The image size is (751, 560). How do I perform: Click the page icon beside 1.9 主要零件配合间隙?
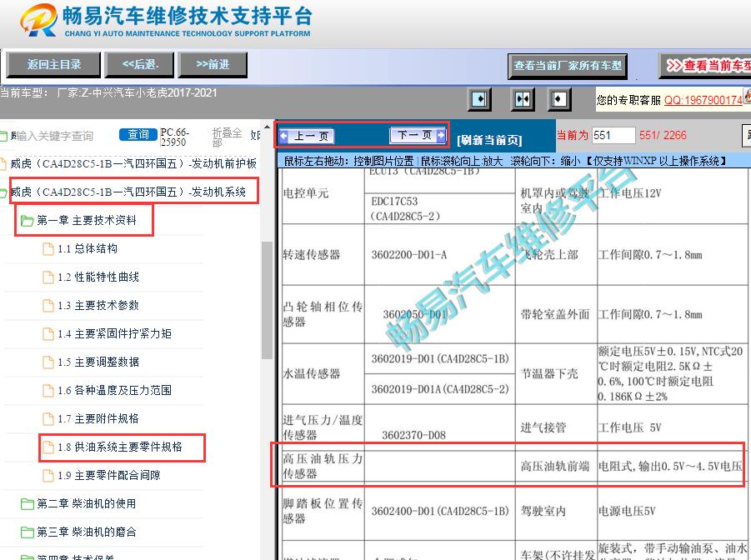coord(48,475)
